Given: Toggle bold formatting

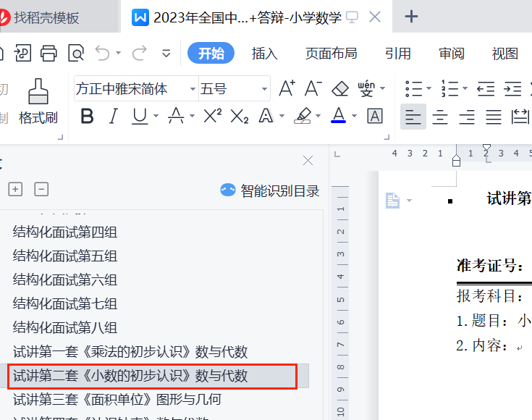Looking at the screenshot, I should [87, 116].
